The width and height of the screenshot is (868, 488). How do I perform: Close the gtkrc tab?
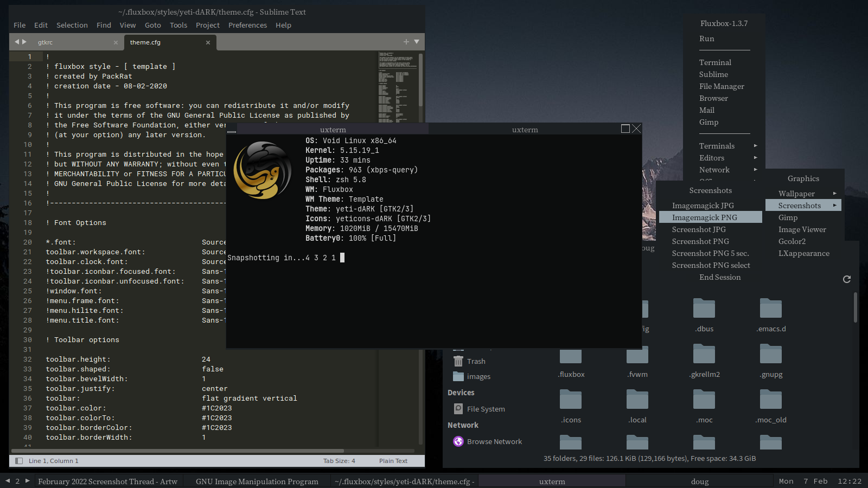click(116, 42)
